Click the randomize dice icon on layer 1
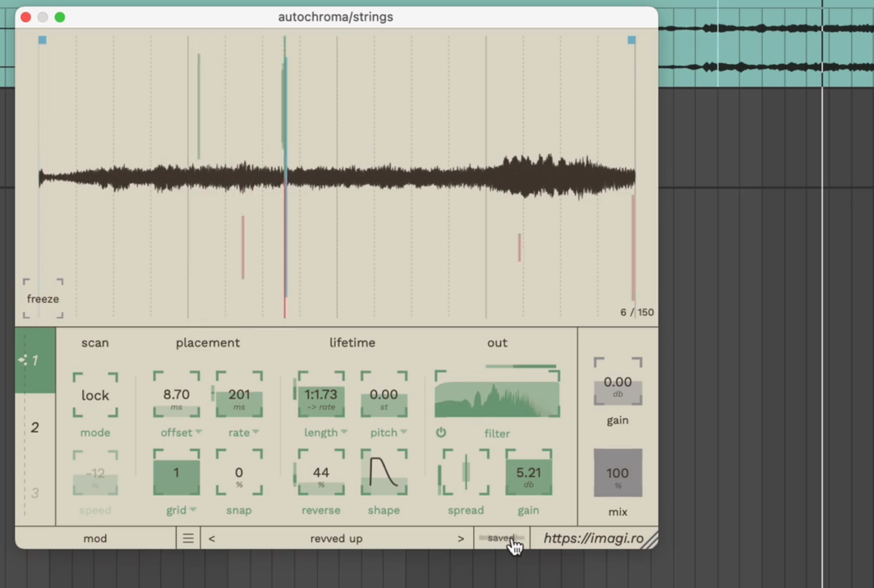 (23, 359)
